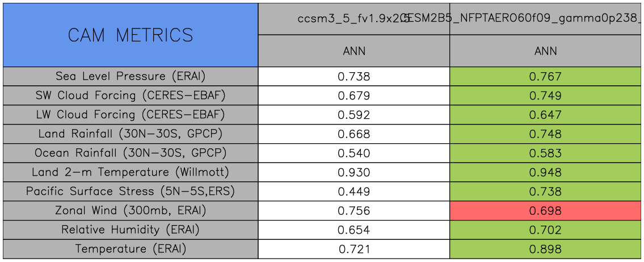Click the green 0.767 Sea Level Pressure cell

click(x=545, y=77)
